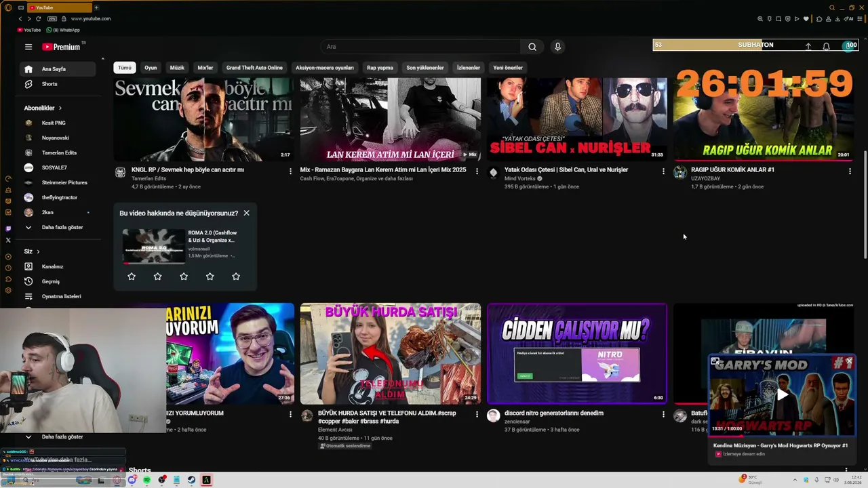Open options for Yatak Odası Çetesi video

point(663,171)
